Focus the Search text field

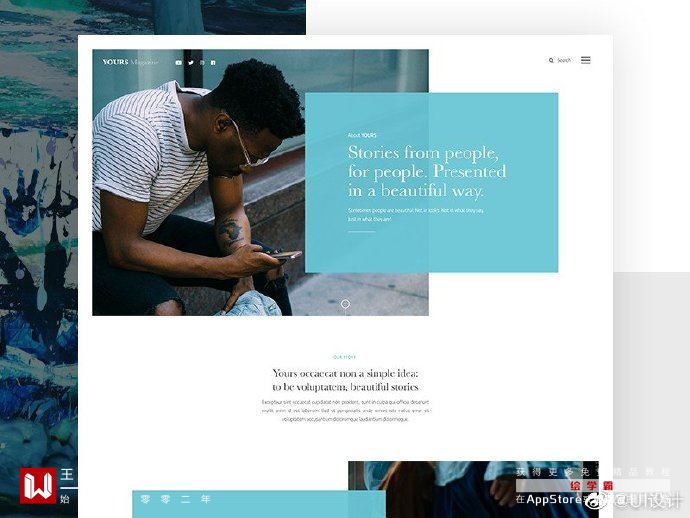[x=564, y=60]
